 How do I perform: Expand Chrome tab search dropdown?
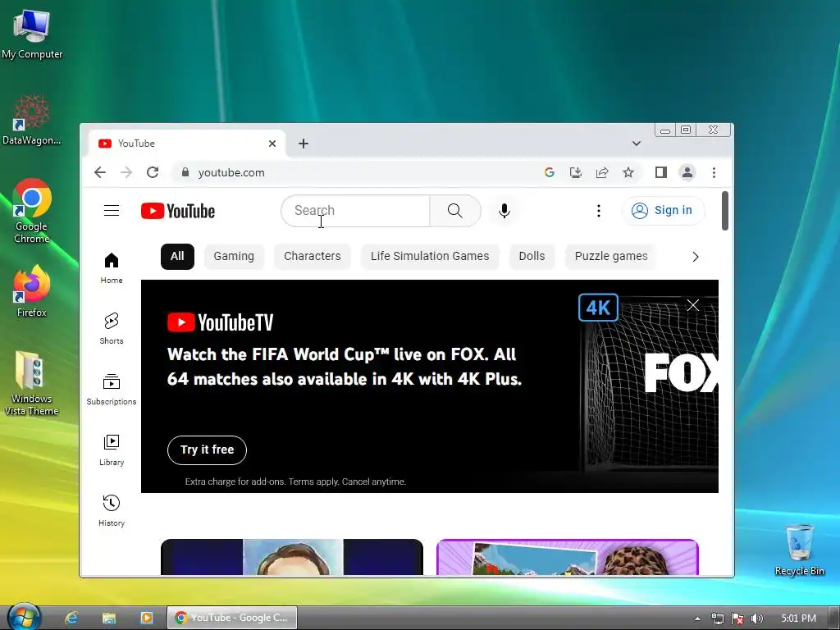tap(637, 144)
